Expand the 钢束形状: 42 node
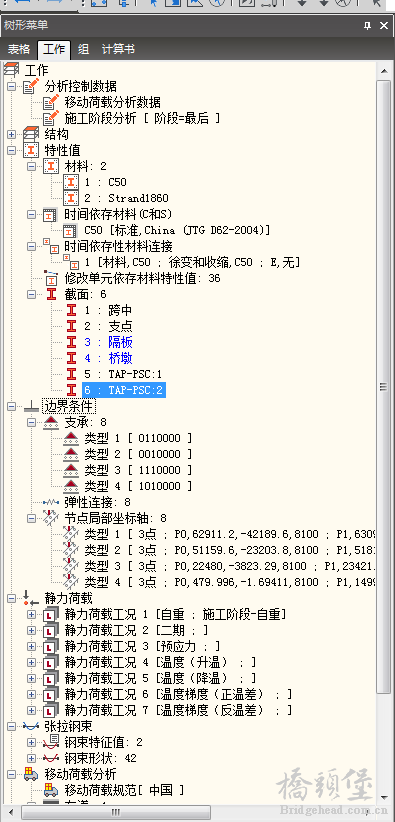395x822 pixels. 31,759
